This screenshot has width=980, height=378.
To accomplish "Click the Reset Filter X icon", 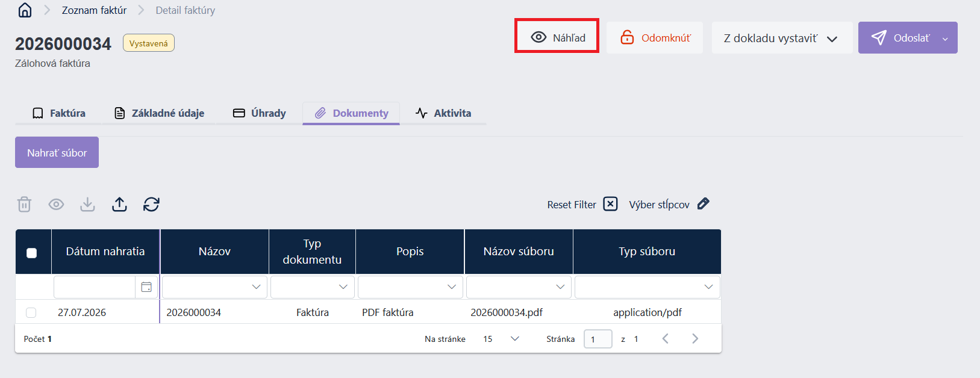I will click(x=610, y=204).
